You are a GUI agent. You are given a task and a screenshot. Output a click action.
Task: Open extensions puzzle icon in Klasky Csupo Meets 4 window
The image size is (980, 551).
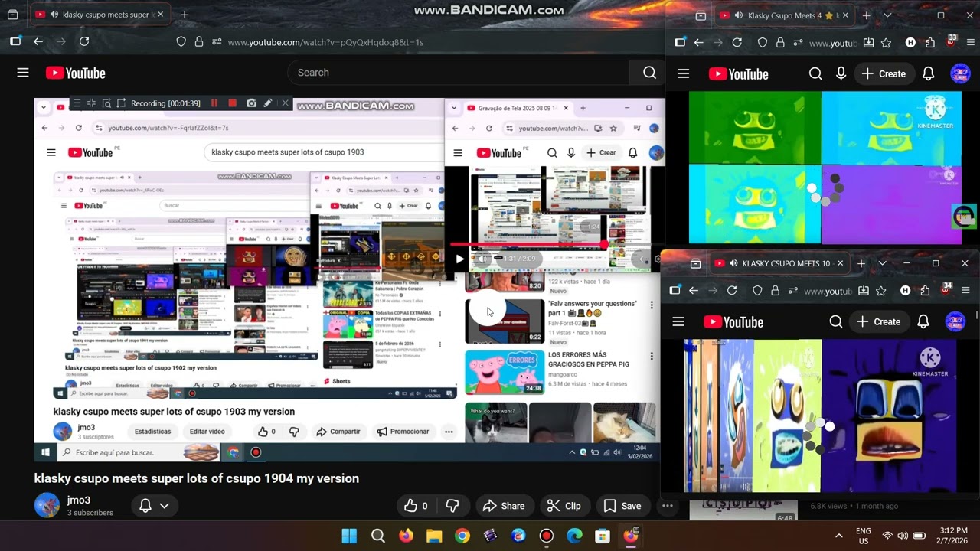pos(930,43)
